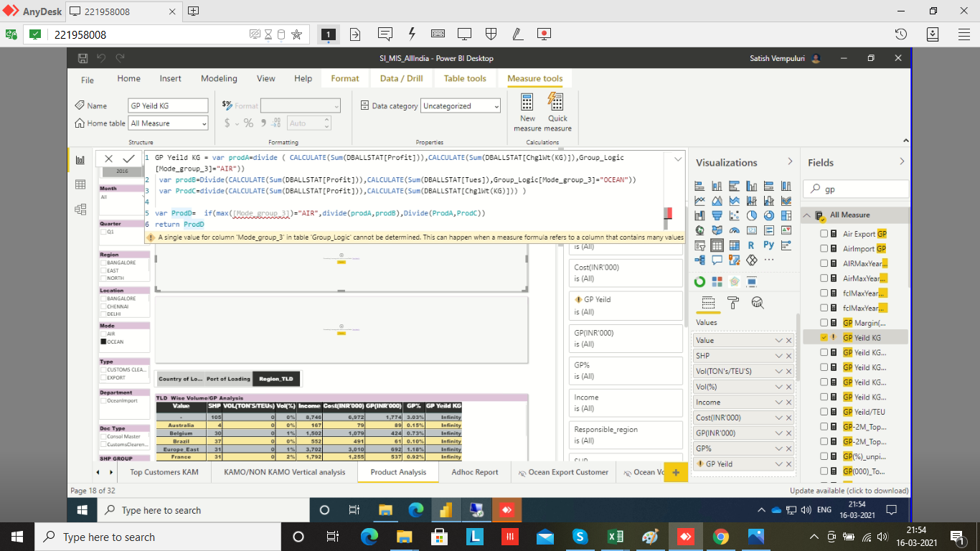Collapse the Visualizations pane
Image resolution: width=980 pixels, height=551 pixels.
click(790, 162)
